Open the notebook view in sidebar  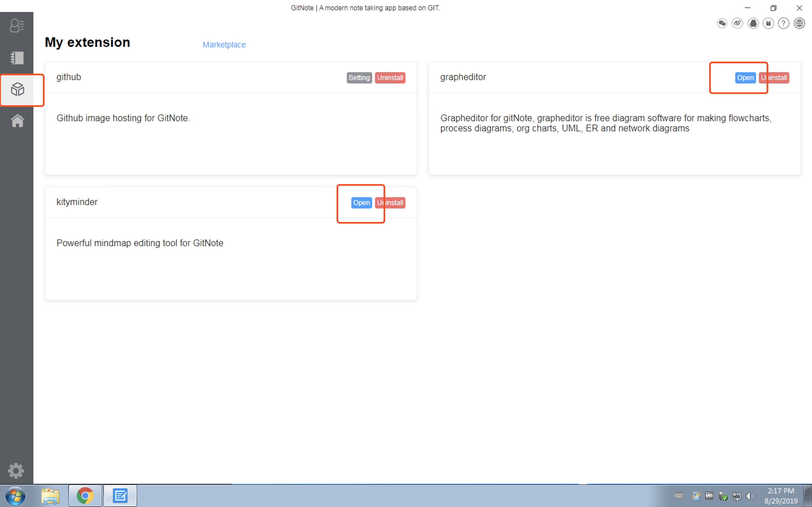click(x=17, y=58)
